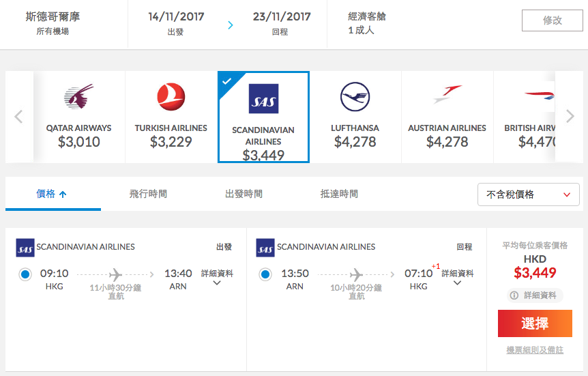Sort results by 抵達時間 tab
This screenshot has height=376, width=588.
(339, 194)
